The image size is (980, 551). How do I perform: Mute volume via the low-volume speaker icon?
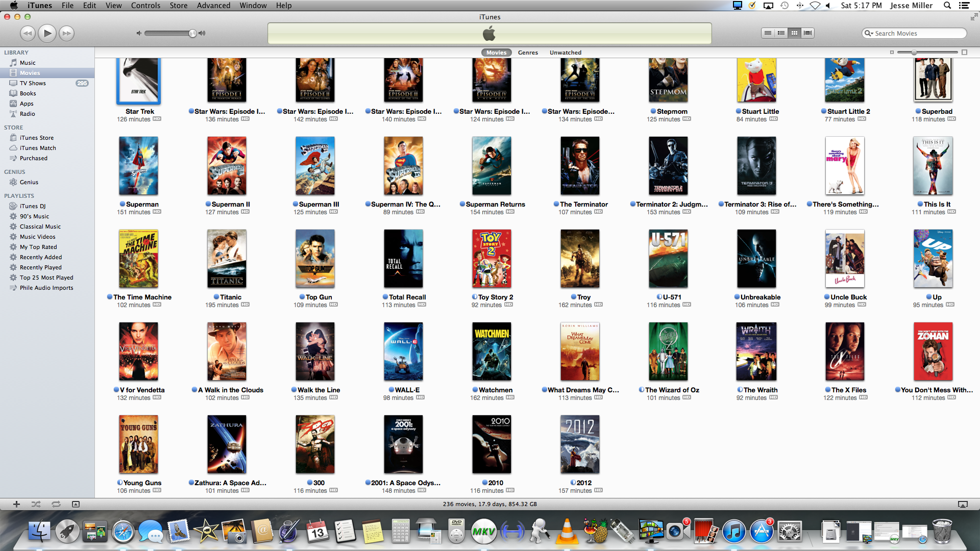138,33
